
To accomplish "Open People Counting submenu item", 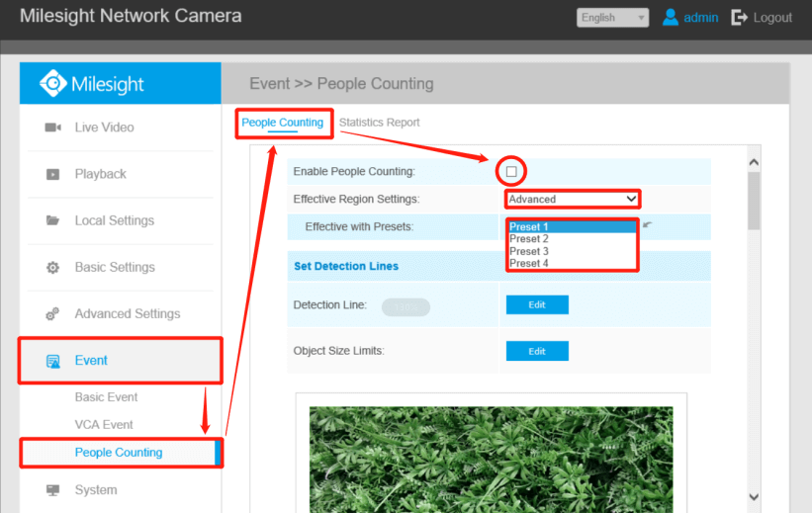I will click(x=121, y=453).
